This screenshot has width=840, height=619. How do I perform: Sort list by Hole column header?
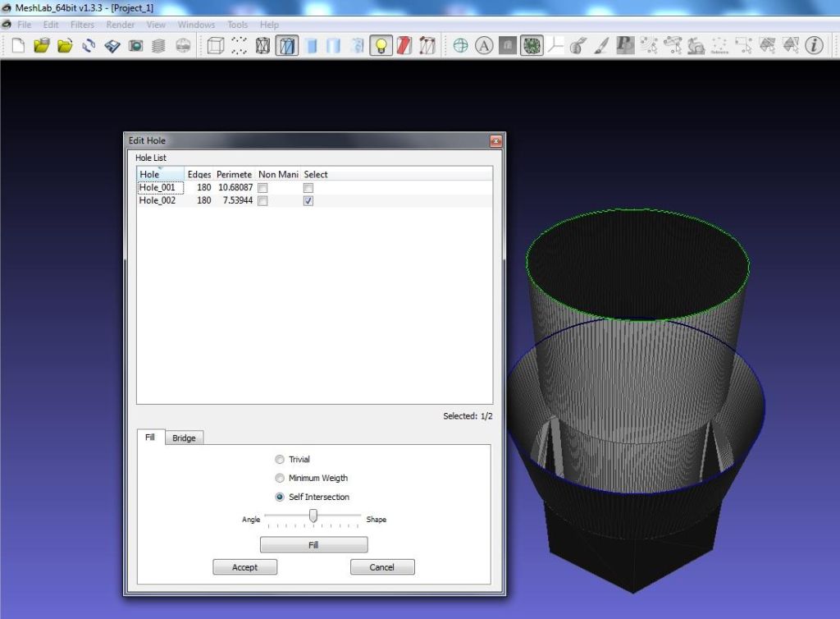[x=150, y=174]
